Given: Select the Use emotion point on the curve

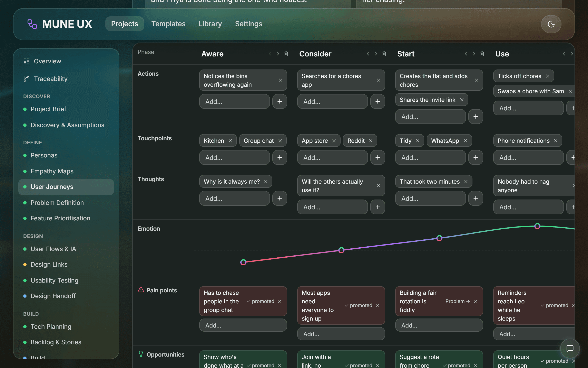Looking at the screenshot, I should point(537,226).
